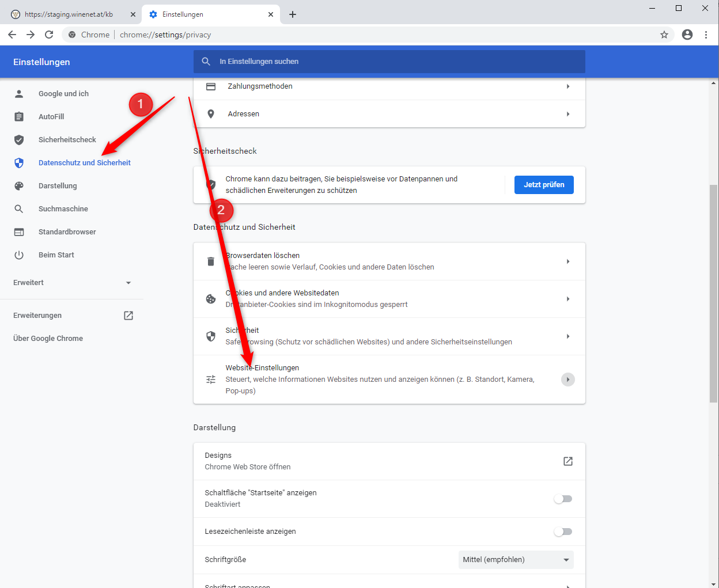Expand Website-Einstellungen with its arrow
Image resolution: width=719 pixels, height=588 pixels.
tap(567, 380)
